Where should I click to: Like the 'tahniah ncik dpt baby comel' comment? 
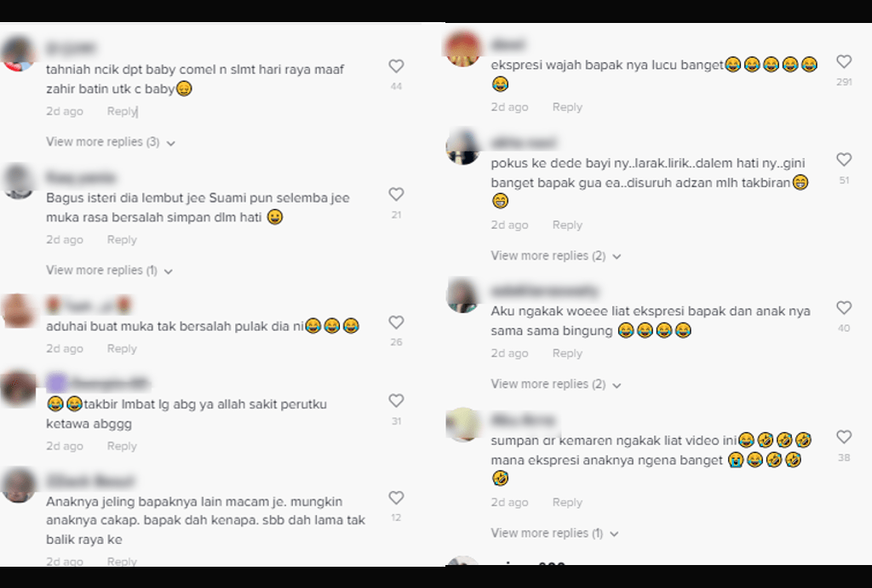396,66
